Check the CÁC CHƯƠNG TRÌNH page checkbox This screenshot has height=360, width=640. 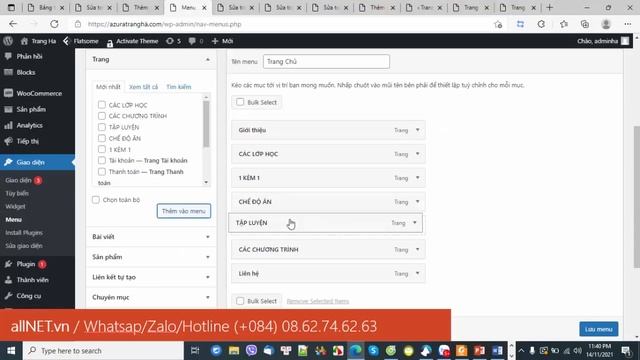[102, 116]
